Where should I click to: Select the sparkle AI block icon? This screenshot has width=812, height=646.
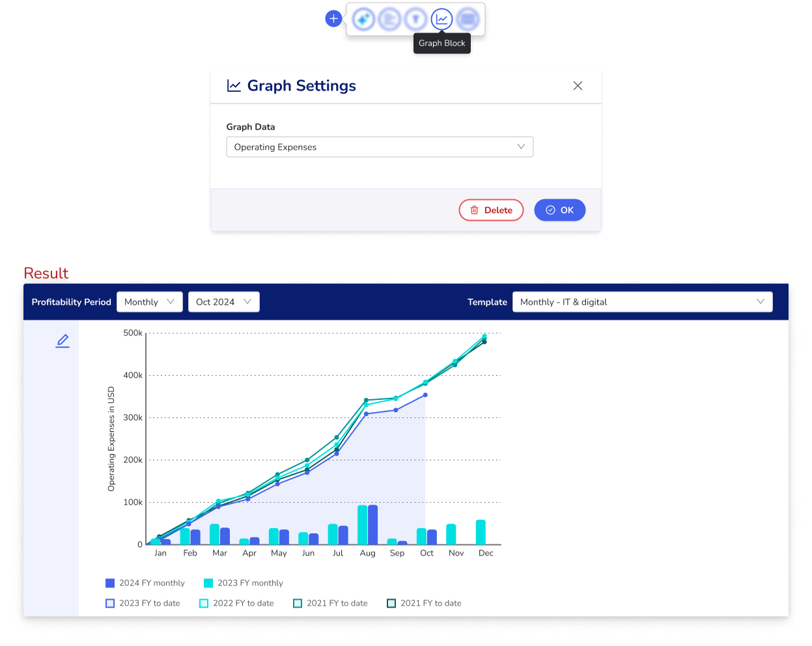(363, 20)
